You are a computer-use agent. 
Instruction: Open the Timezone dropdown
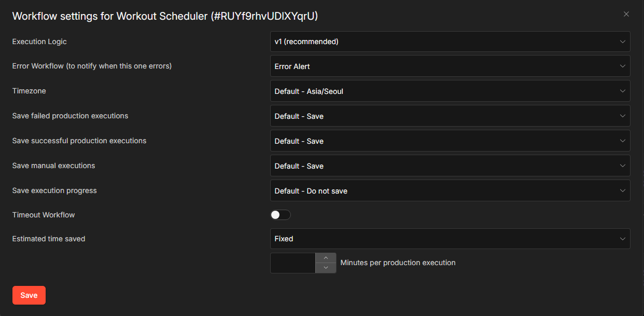(x=450, y=91)
